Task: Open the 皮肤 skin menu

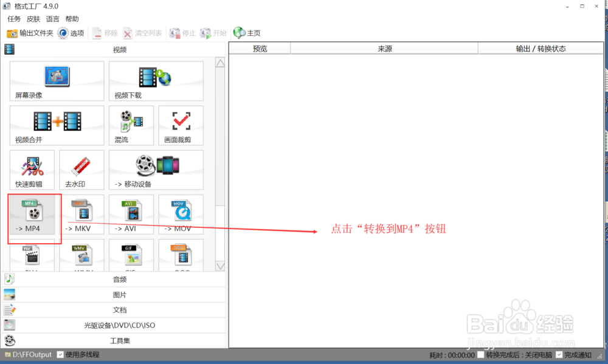Action: coord(33,19)
